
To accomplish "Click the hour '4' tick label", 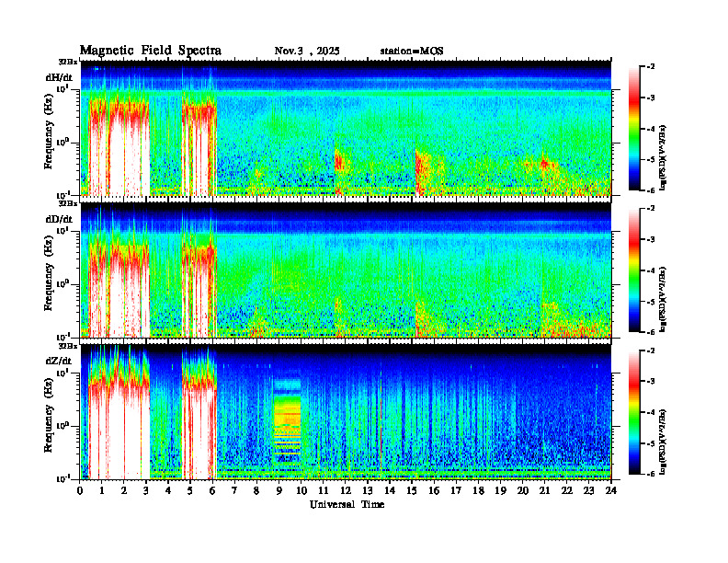I will pos(168,490).
